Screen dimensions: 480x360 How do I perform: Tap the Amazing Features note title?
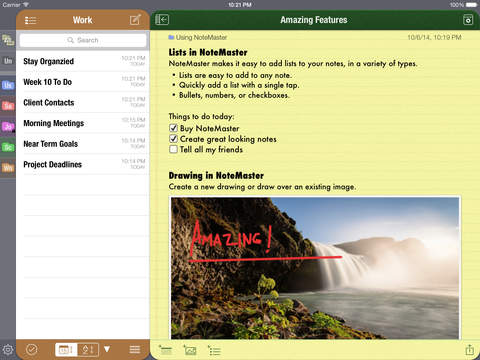pyautogui.click(x=314, y=20)
